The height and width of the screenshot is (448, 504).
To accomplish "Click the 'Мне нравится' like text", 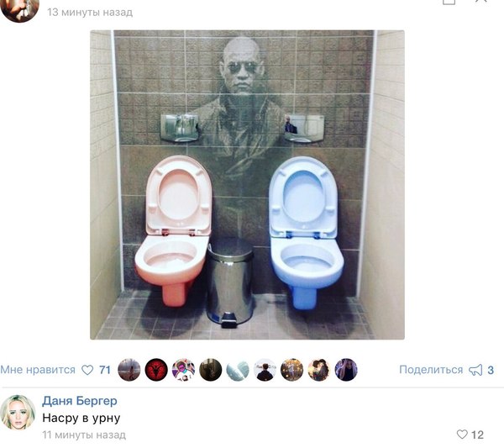I will pyautogui.click(x=38, y=370).
